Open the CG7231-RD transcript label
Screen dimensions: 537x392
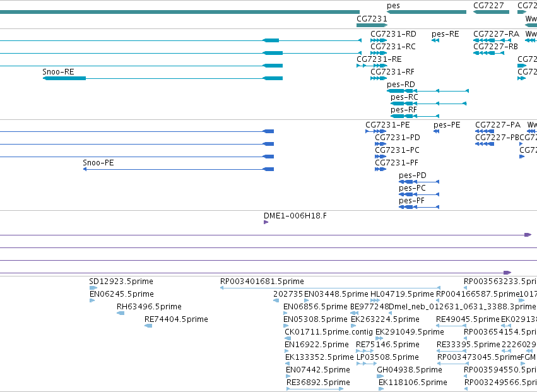(x=393, y=34)
